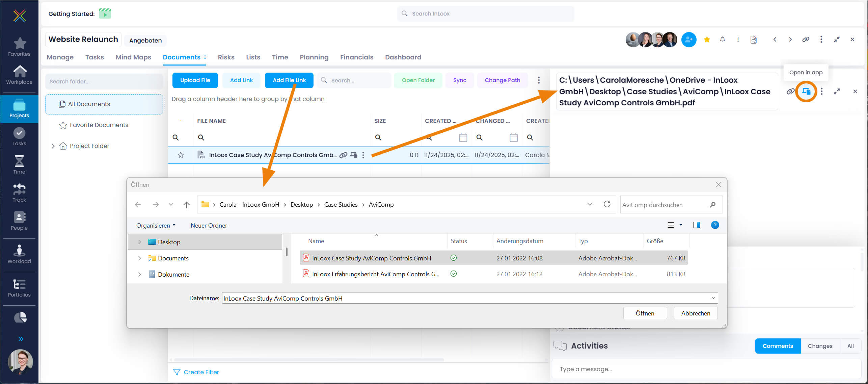Viewport: 868px width, 384px height.
Task: Select Favorite Documents folder
Action: pos(99,125)
